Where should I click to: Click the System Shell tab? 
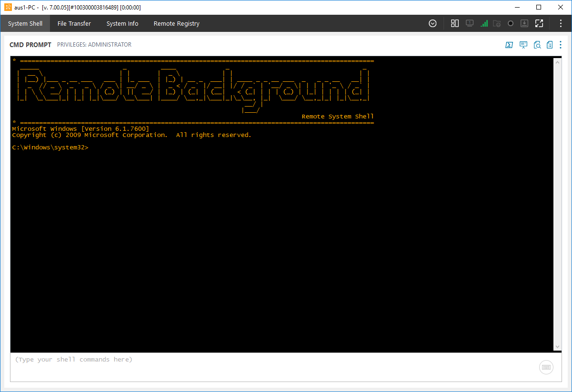click(x=25, y=23)
